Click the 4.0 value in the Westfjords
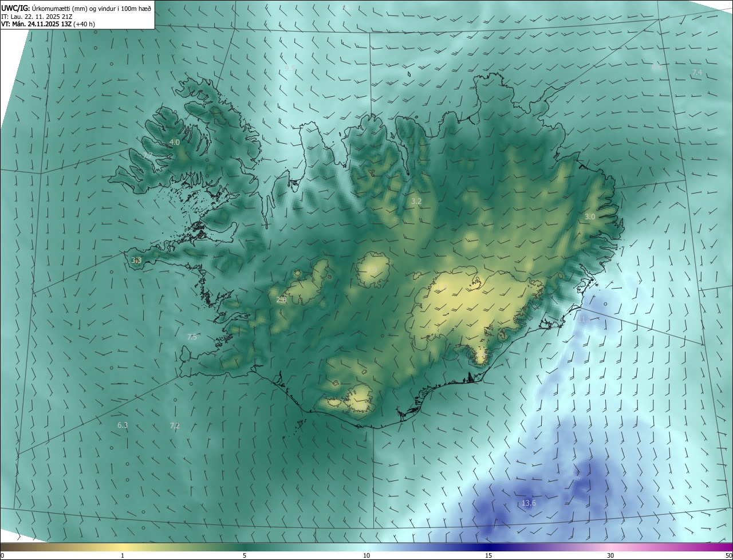 point(175,142)
